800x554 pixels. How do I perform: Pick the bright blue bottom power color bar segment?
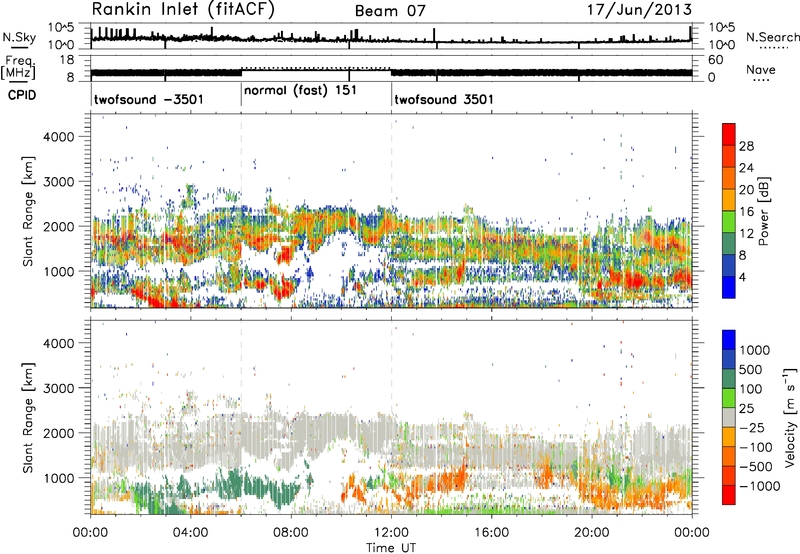[x=729, y=287]
